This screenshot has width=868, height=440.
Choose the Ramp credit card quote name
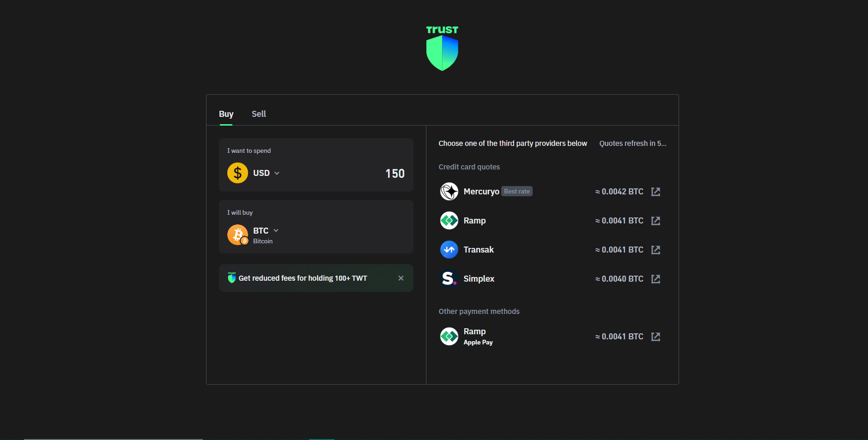pyautogui.click(x=474, y=221)
